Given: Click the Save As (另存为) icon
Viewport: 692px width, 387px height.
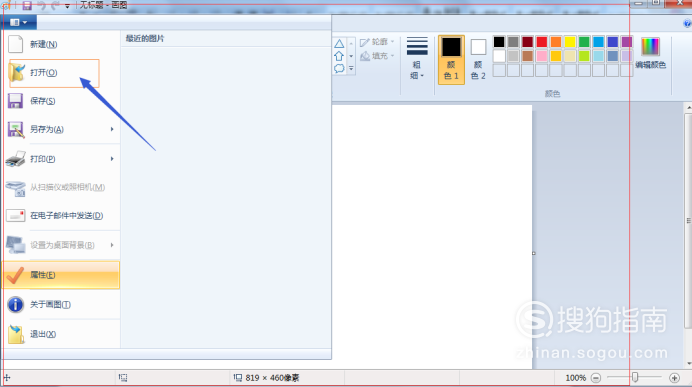Looking at the screenshot, I should [15, 130].
